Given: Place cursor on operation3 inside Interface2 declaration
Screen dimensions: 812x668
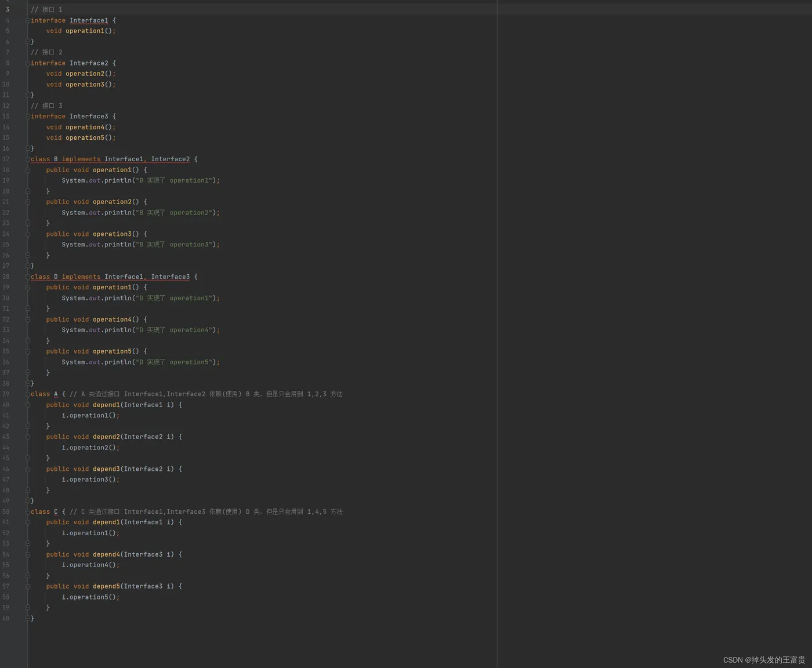Looking at the screenshot, I should coord(85,85).
